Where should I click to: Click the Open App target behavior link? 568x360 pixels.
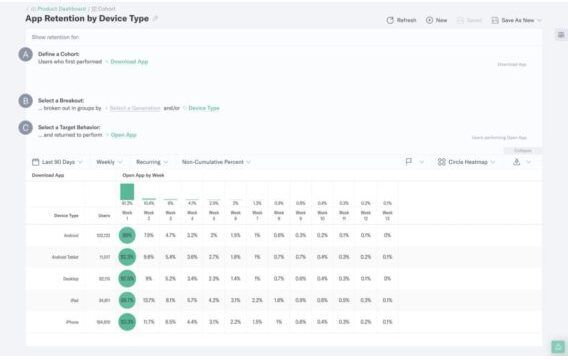click(124, 135)
